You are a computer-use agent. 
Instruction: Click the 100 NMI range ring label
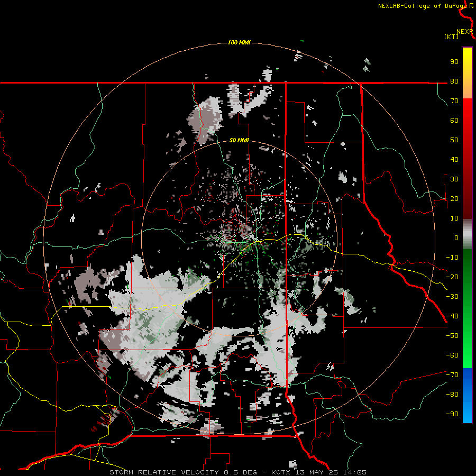pos(239,42)
